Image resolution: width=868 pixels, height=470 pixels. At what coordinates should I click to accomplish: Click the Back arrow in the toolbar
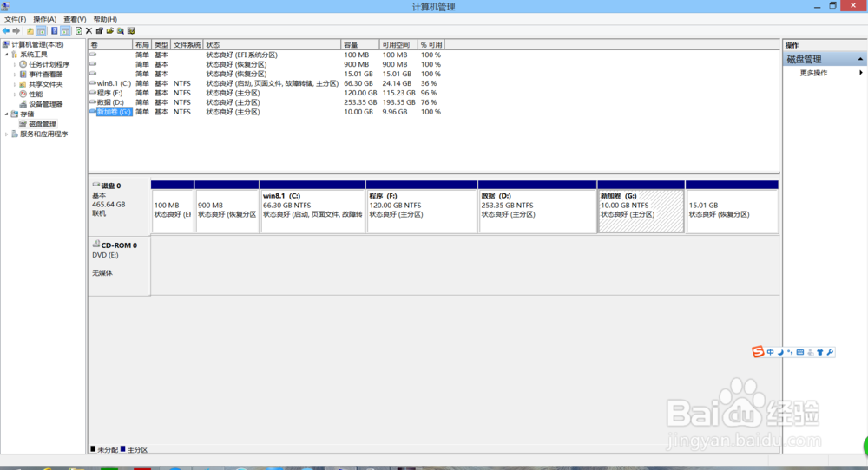(x=6, y=31)
